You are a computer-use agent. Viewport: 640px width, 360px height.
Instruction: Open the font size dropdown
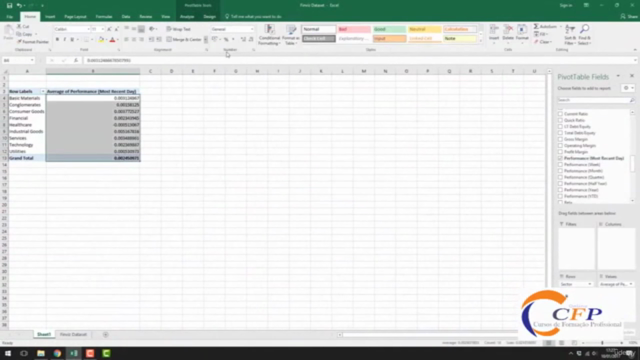click(x=102, y=29)
